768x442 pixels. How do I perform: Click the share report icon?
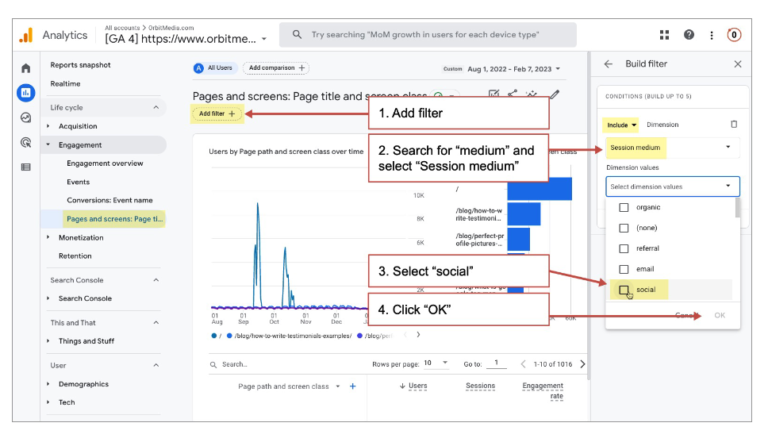point(512,94)
